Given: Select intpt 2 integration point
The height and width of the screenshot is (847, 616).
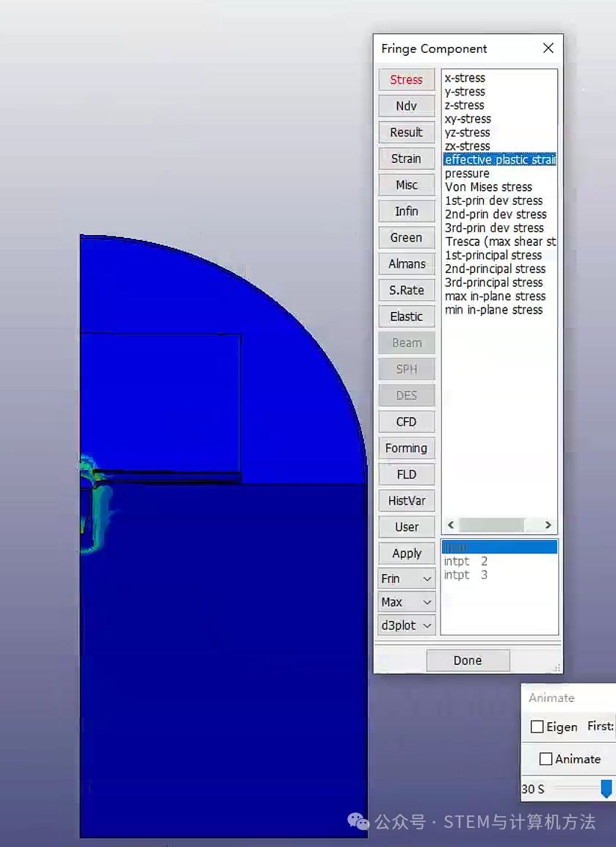Looking at the screenshot, I should tap(465, 561).
